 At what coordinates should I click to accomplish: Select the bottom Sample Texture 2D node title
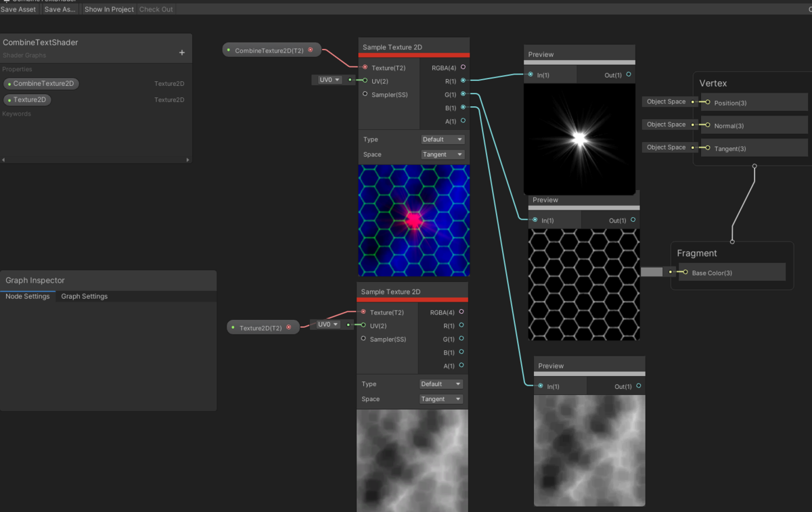coord(391,292)
